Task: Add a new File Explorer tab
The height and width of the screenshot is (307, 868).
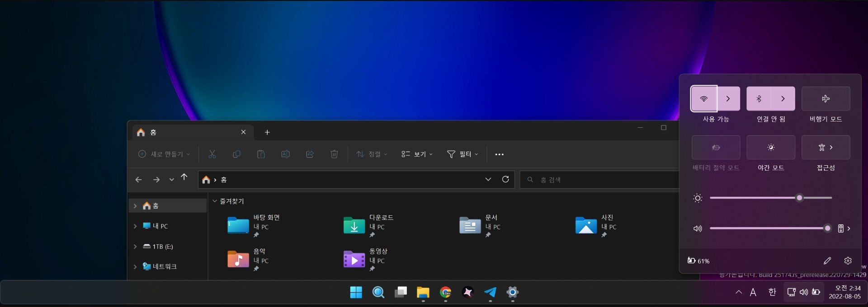Action: point(267,132)
